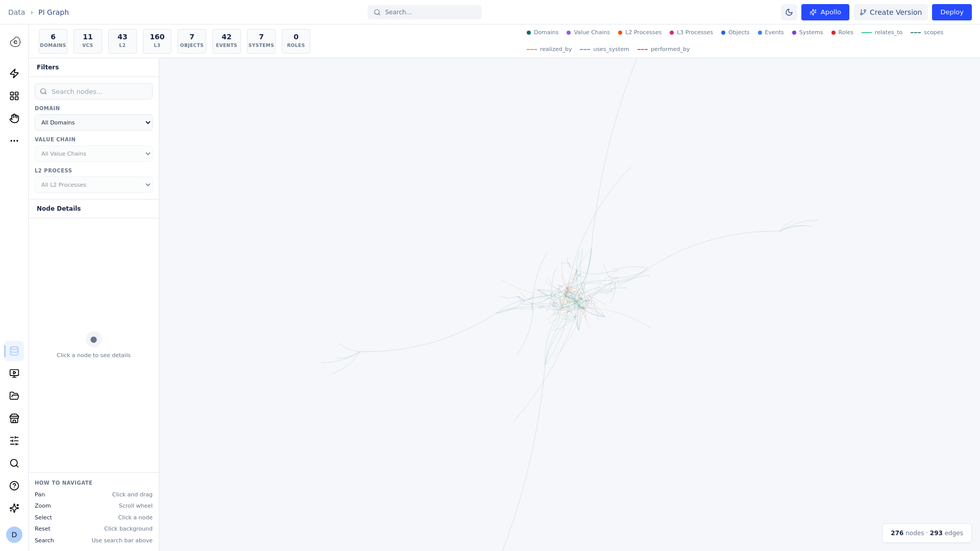Go to Data breadcrumb link
The image size is (980, 551).
coord(16,12)
